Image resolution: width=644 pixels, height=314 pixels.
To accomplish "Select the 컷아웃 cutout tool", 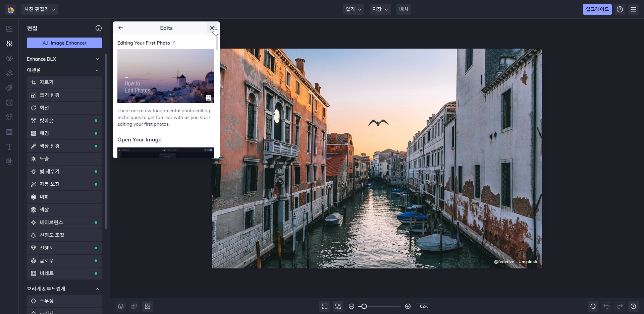I will click(64, 121).
